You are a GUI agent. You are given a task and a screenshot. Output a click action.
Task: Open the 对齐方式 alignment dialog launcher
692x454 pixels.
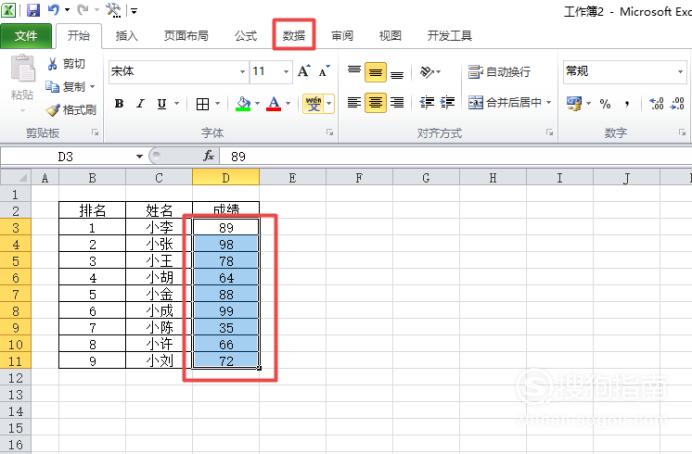(549, 132)
